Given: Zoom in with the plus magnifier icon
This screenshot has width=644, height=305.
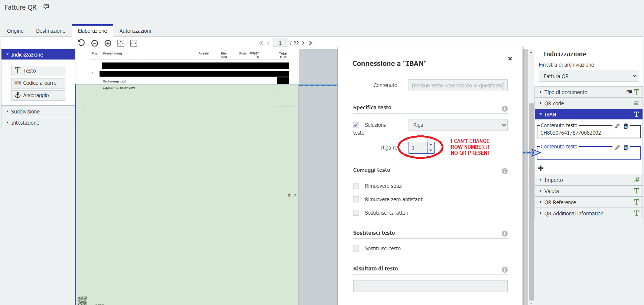Looking at the screenshot, I should click(x=108, y=43).
